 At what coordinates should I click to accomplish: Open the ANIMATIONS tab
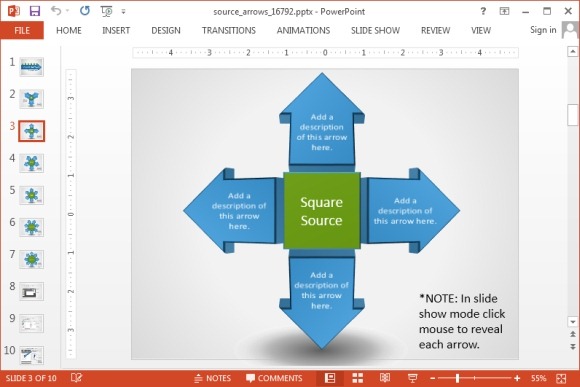[x=303, y=30]
